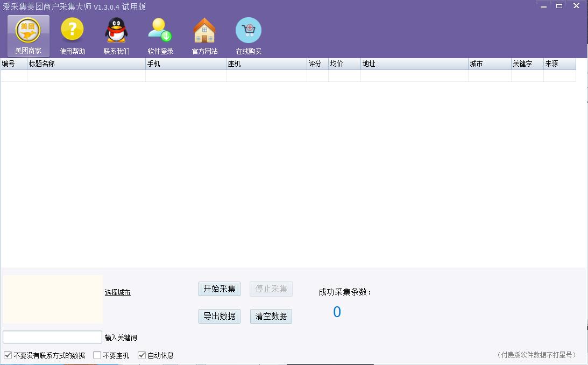
Task: Uncheck the 自动休息 checkbox
Action: tap(141, 355)
